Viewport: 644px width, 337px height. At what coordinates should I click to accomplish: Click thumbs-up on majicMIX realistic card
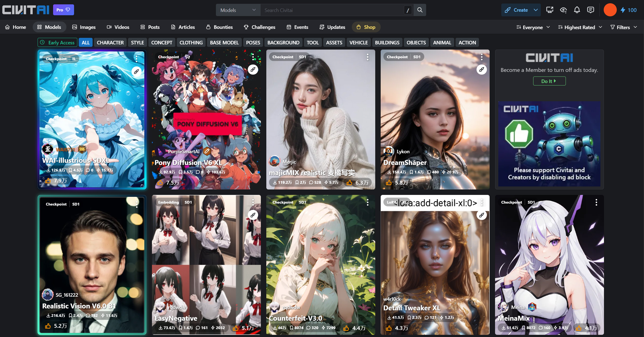point(349,182)
